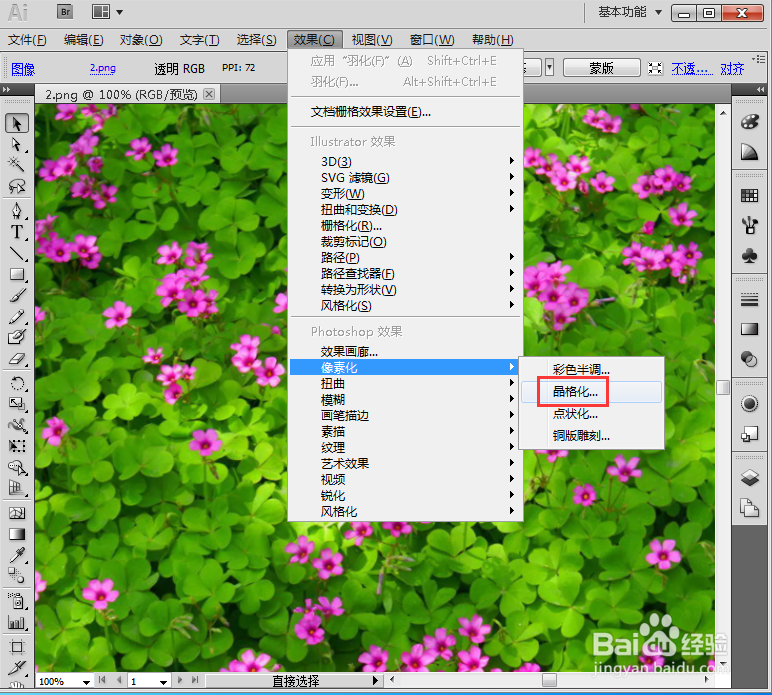
Task: Open the Appearance panel circle icon
Action: 749,404
